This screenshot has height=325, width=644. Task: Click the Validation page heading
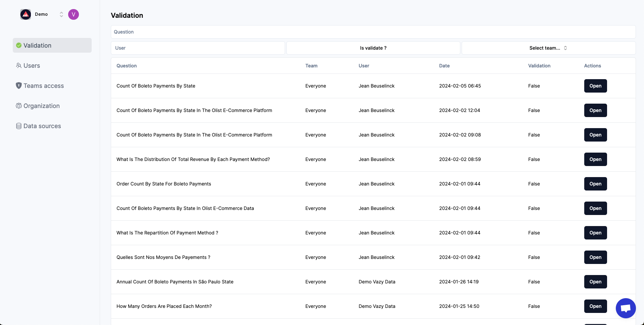pyautogui.click(x=127, y=15)
